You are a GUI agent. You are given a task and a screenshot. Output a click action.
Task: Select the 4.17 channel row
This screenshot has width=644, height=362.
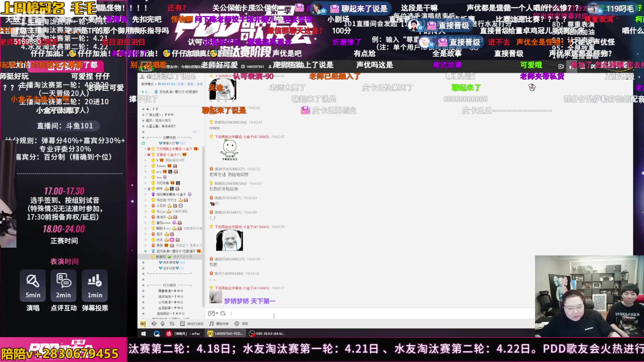click(x=152, y=109)
